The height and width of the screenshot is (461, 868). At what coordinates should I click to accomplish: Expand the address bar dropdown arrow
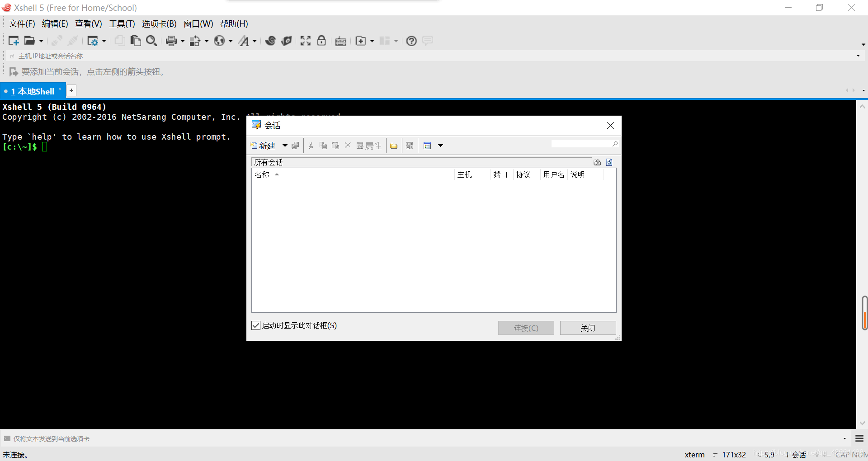[858, 56]
